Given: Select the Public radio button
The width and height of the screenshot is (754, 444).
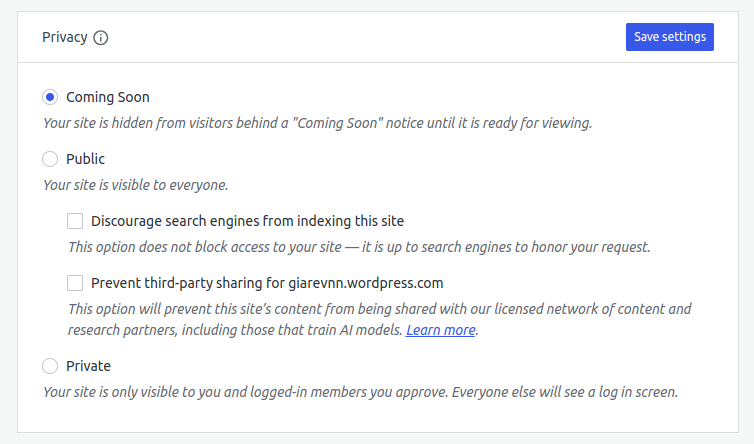Looking at the screenshot, I should coord(50,159).
